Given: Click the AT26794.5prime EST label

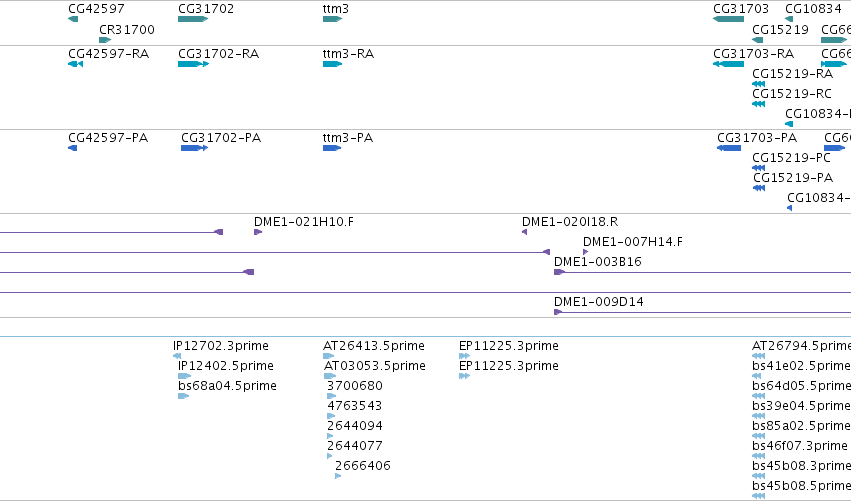Looking at the screenshot, I should coord(801,346).
